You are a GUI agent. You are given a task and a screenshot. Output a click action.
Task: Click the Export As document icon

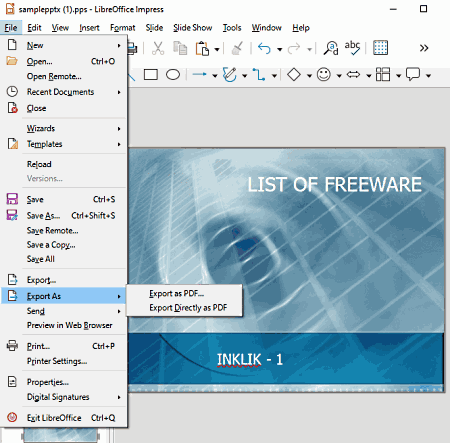(x=12, y=296)
